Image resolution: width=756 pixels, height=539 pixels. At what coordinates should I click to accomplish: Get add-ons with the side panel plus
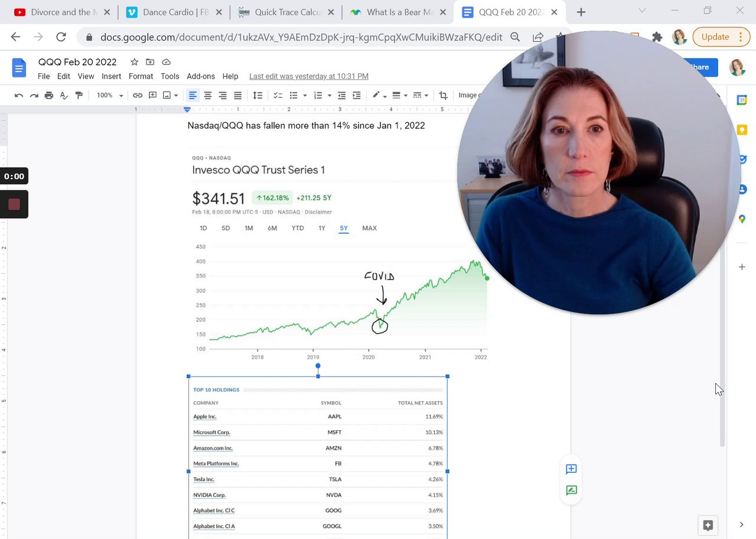(742, 267)
